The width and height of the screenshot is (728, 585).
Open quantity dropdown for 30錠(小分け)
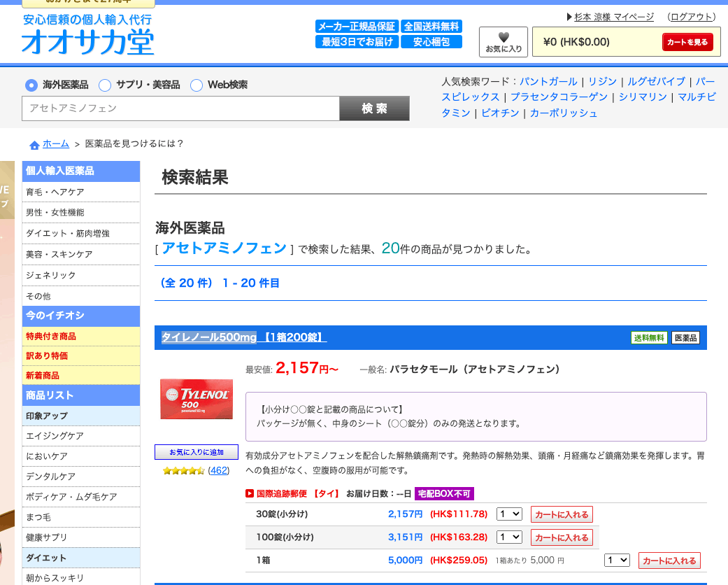509,514
